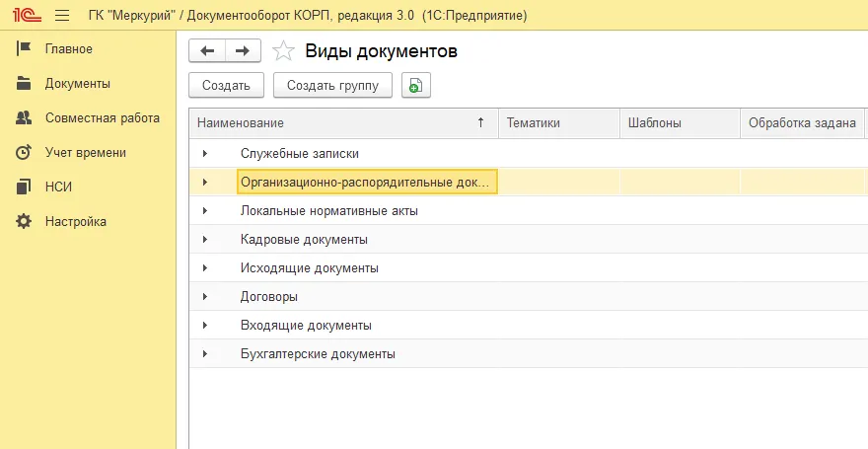The width and height of the screenshot is (868, 449).
Task: Click the Создать button
Action: point(227,85)
